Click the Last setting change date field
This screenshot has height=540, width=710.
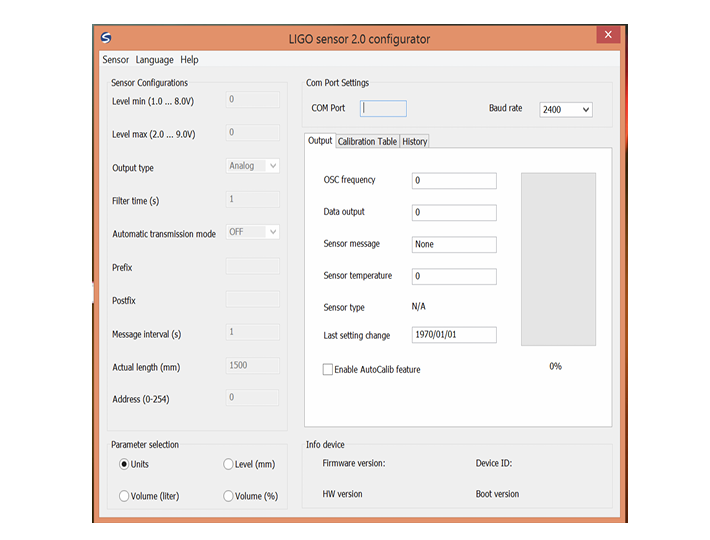pyautogui.click(x=454, y=335)
